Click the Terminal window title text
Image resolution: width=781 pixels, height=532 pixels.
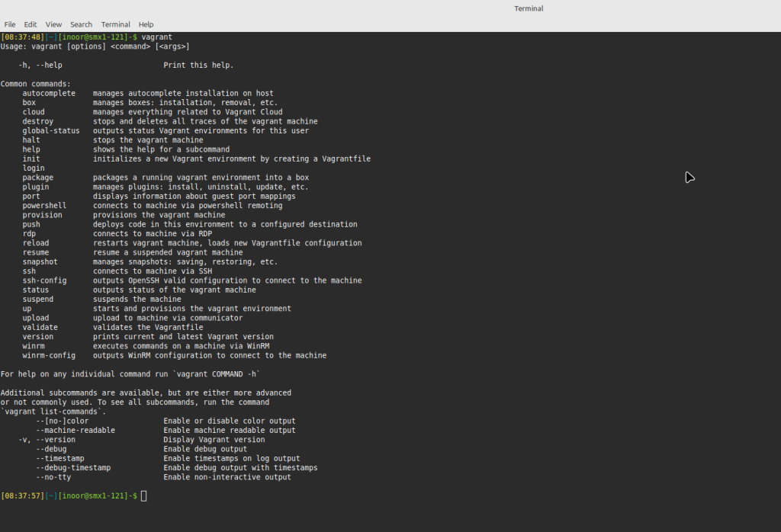[529, 8]
